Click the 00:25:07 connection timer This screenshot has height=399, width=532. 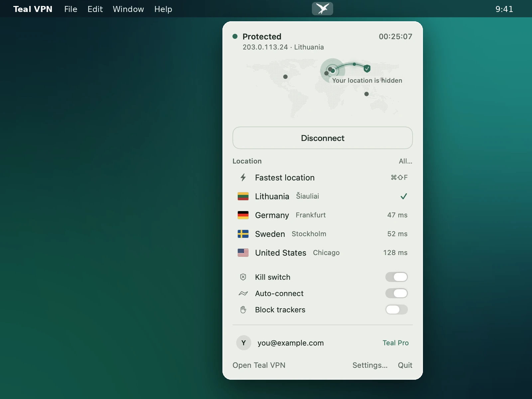pos(395,37)
